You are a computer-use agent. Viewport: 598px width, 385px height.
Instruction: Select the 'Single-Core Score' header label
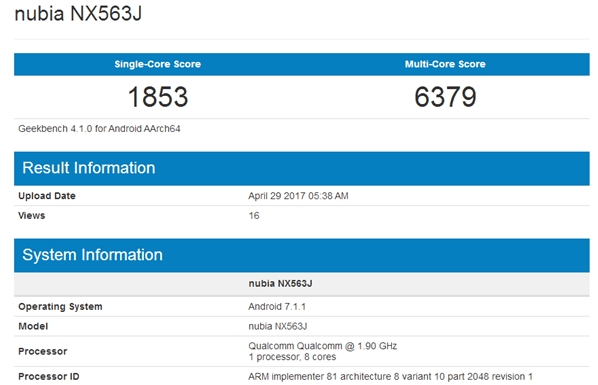coord(158,64)
